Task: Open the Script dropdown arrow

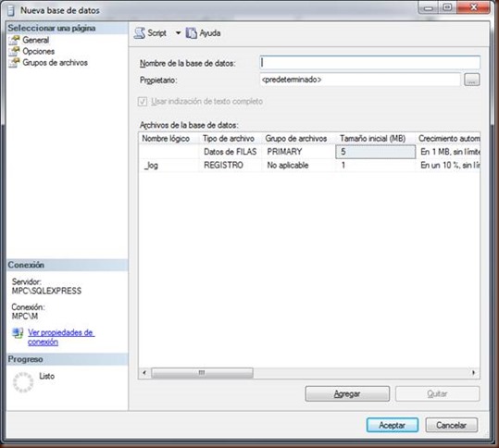Action: pos(178,32)
